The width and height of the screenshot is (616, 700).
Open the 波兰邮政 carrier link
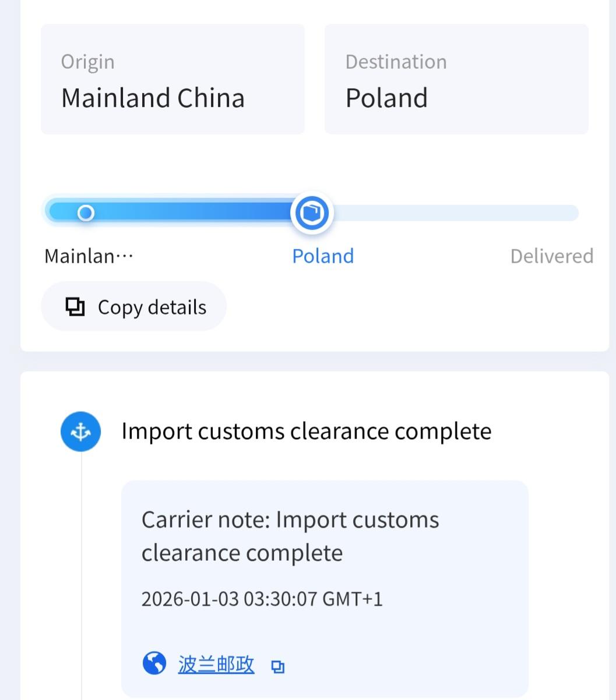tap(216, 664)
